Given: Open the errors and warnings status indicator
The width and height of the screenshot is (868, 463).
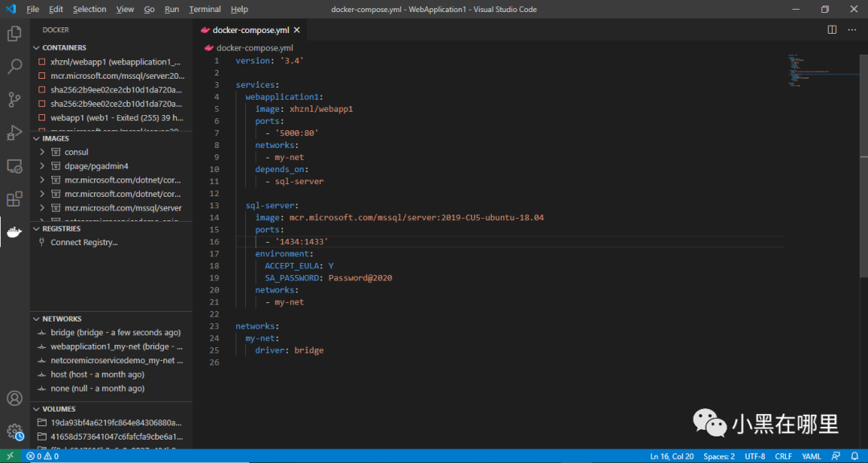Looking at the screenshot, I should (43, 457).
